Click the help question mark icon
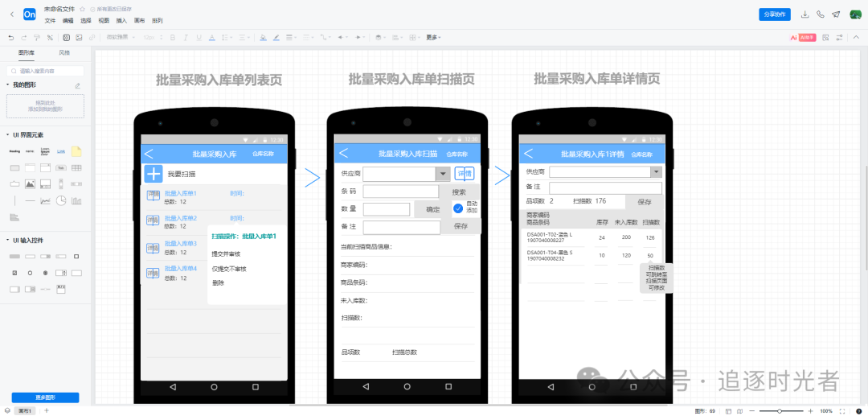 pyautogui.click(x=858, y=411)
